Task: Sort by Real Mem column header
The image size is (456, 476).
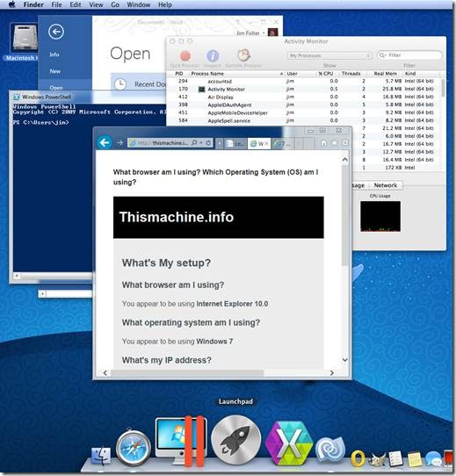Action: click(385, 74)
